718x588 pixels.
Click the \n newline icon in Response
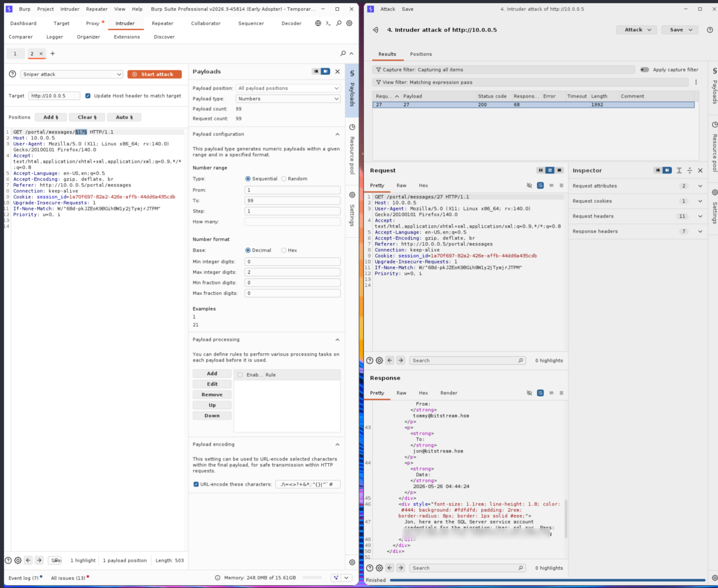551,393
